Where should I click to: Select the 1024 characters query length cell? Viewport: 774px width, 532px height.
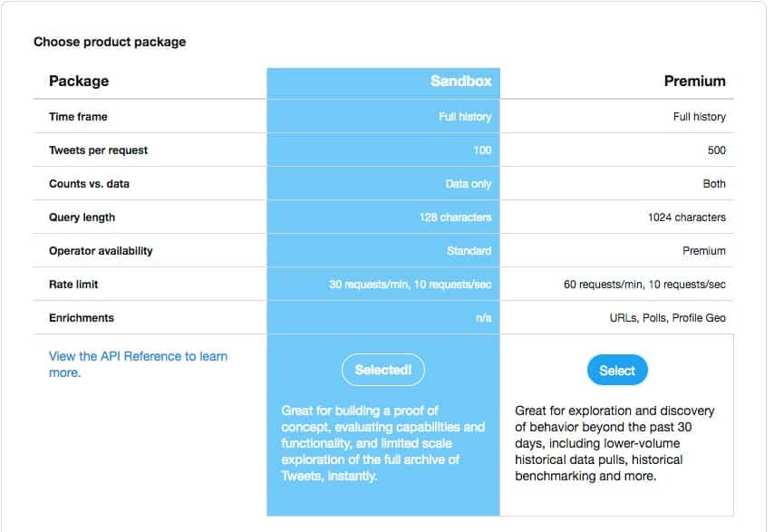pos(688,217)
